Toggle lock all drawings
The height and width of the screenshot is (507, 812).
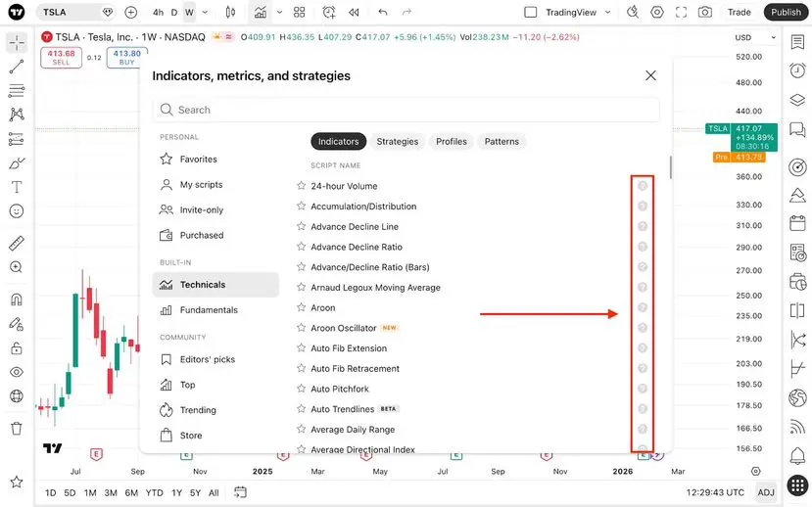coord(17,347)
